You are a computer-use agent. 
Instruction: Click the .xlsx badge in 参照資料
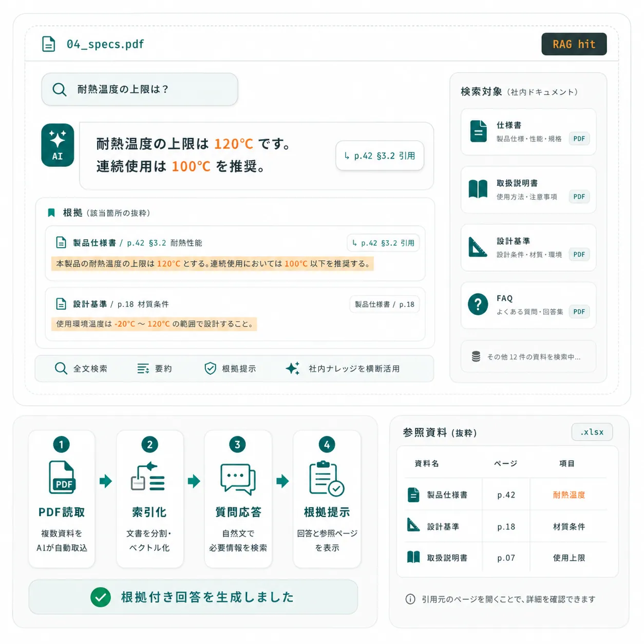(x=592, y=432)
